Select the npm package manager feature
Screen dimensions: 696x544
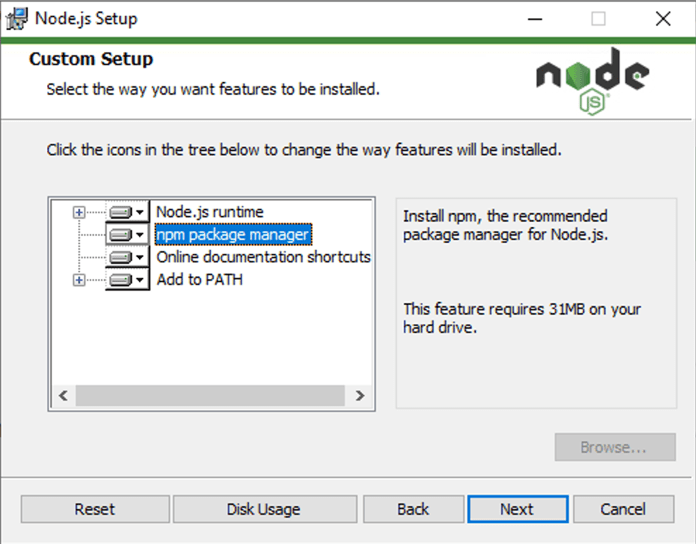tap(233, 235)
